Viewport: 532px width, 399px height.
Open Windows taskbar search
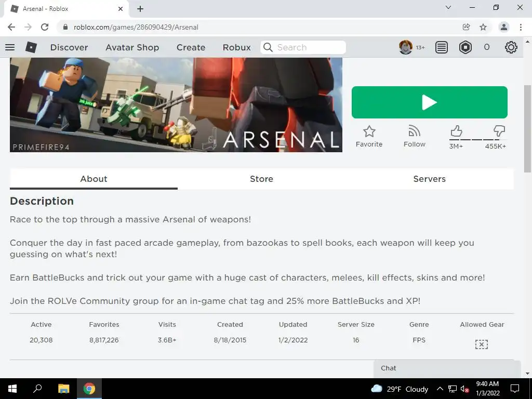[x=37, y=389]
